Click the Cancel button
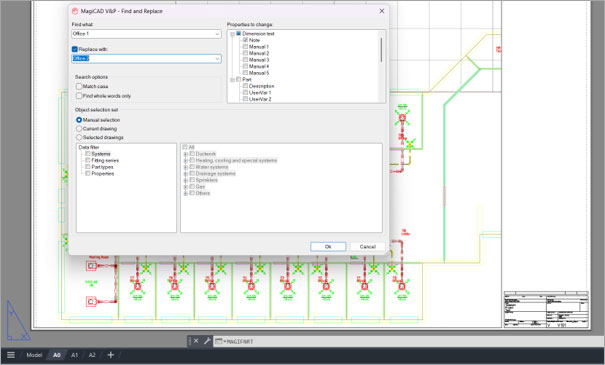The height and width of the screenshot is (365, 605). tap(367, 247)
